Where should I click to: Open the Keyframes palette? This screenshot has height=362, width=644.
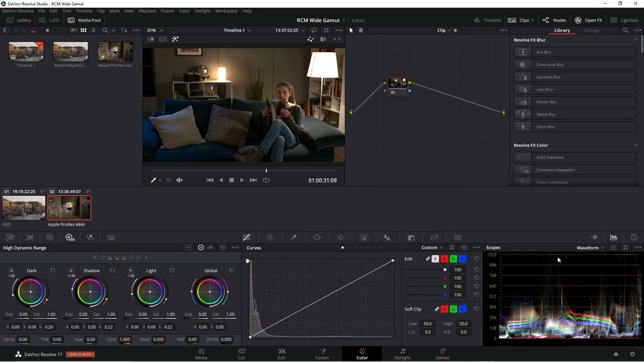point(594,237)
